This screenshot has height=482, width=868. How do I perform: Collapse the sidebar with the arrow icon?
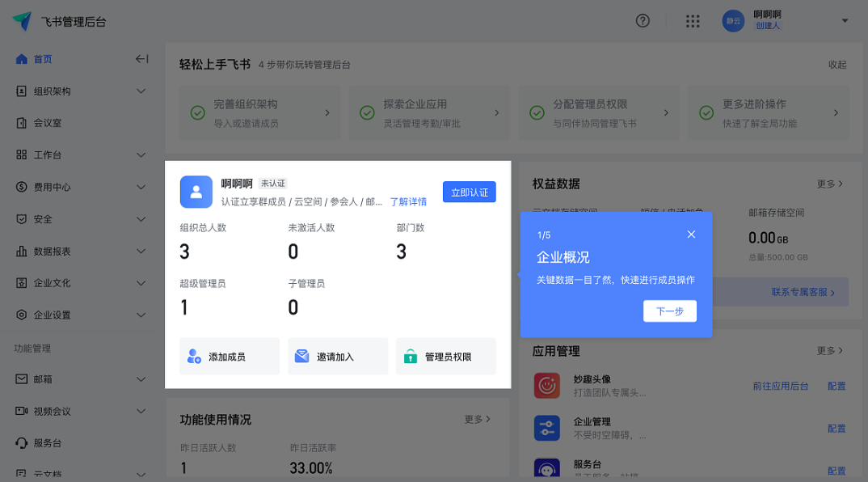click(x=141, y=59)
